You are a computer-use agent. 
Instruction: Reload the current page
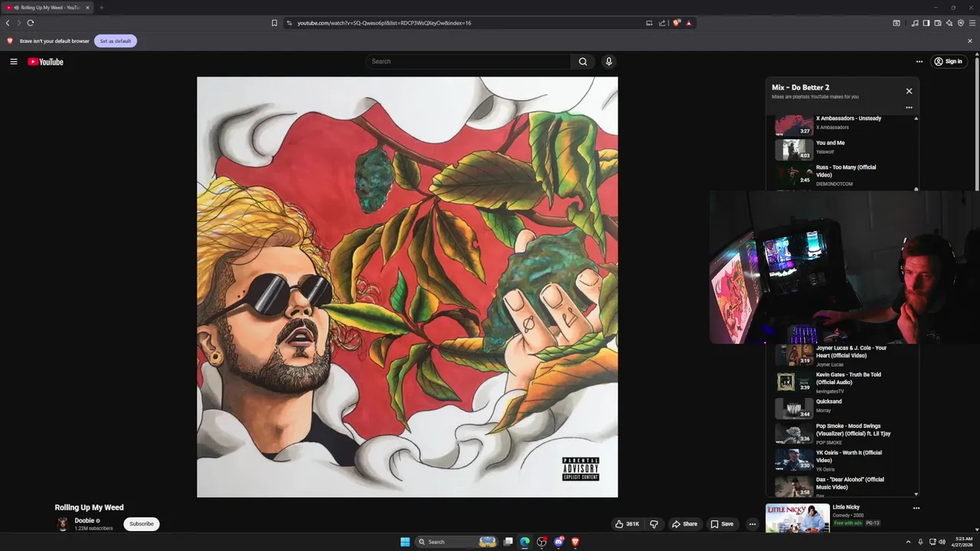pos(31,23)
